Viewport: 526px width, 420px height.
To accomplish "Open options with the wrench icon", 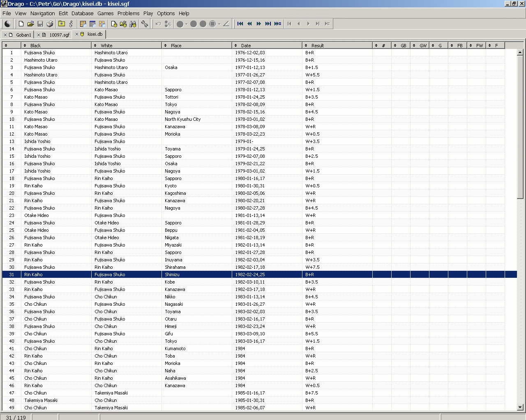I will click(x=145, y=24).
